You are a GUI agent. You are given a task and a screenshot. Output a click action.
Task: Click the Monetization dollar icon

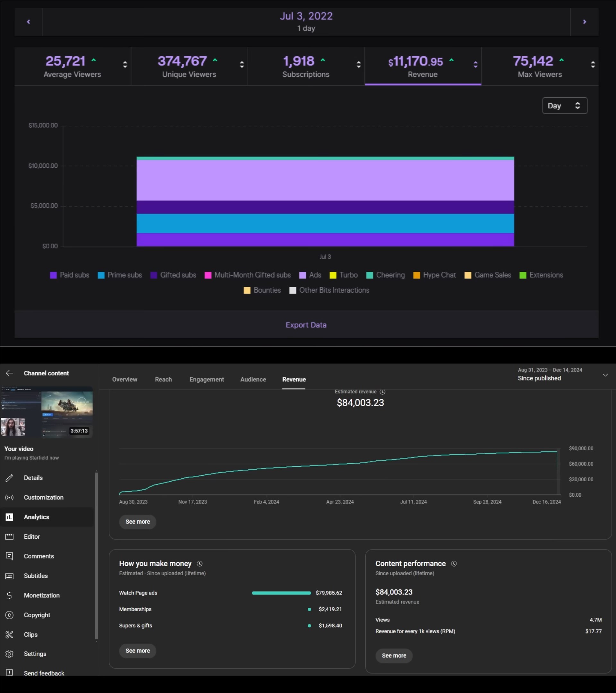coord(10,595)
